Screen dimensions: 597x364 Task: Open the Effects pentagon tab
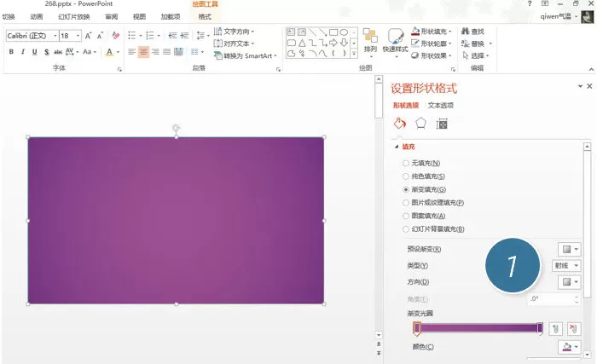point(420,124)
